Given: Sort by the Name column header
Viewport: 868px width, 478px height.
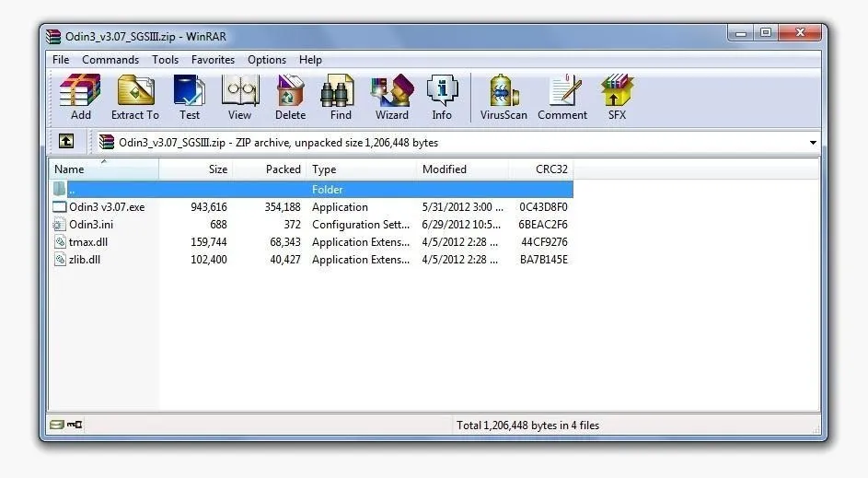Looking at the screenshot, I should click(104, 169).
